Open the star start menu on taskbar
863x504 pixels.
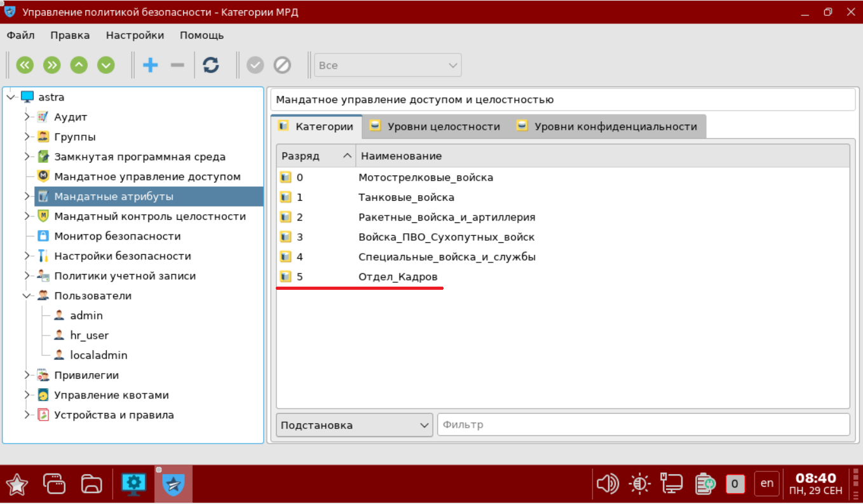coord(17,484)
